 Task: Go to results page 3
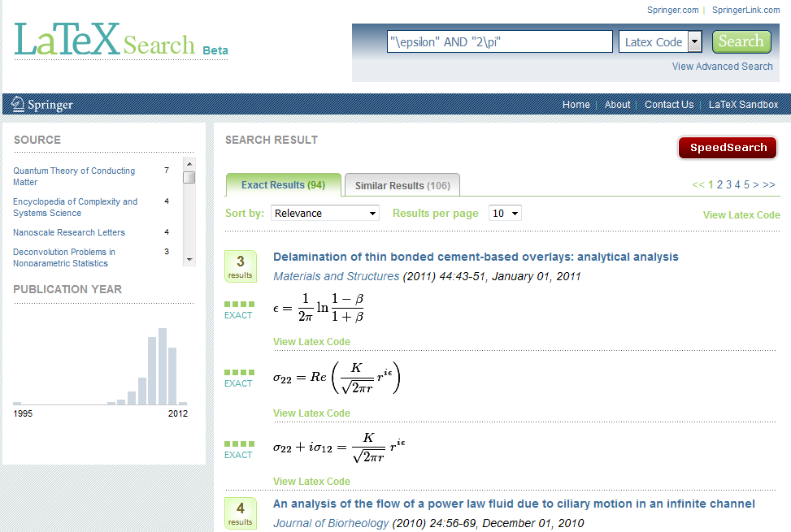pos(728,185)
